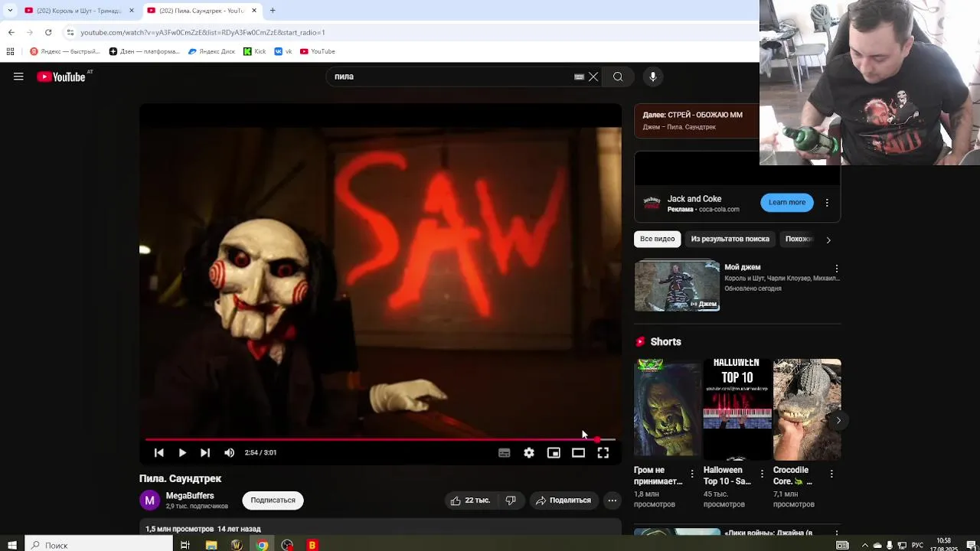Show next Shorts with arrow

838,420
